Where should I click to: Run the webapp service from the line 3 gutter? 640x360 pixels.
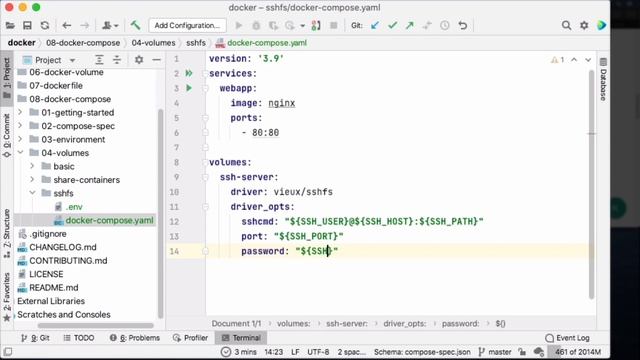[189, 88]
